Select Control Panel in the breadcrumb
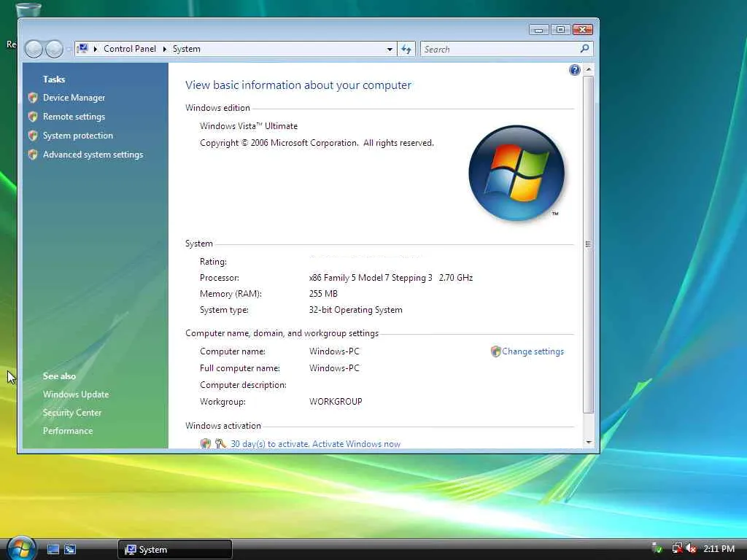This screenshot has width=747, height=560. (x=130, y=49)
